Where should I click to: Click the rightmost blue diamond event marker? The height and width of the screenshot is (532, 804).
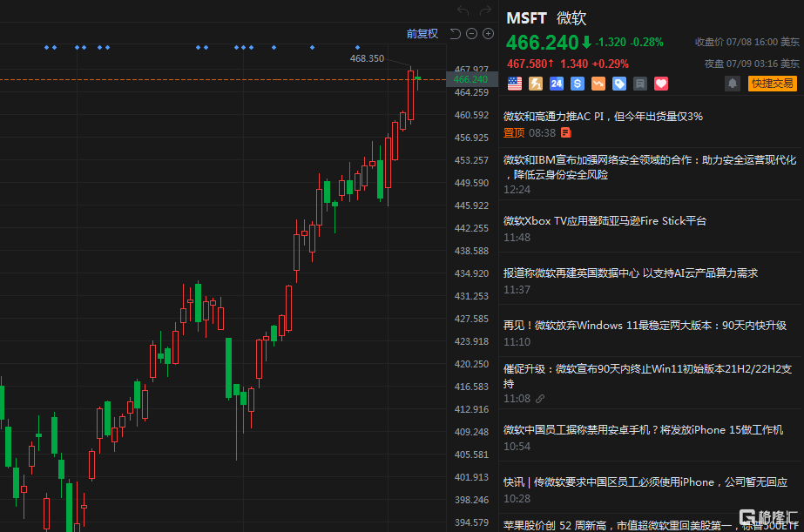pyautogui.click(x=357, y=48)
